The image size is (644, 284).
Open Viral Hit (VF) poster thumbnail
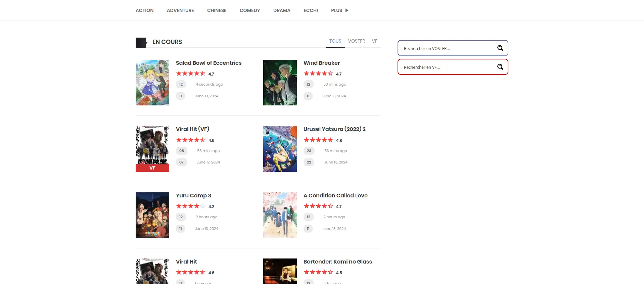pyautogui.click(x=152, y=149)
